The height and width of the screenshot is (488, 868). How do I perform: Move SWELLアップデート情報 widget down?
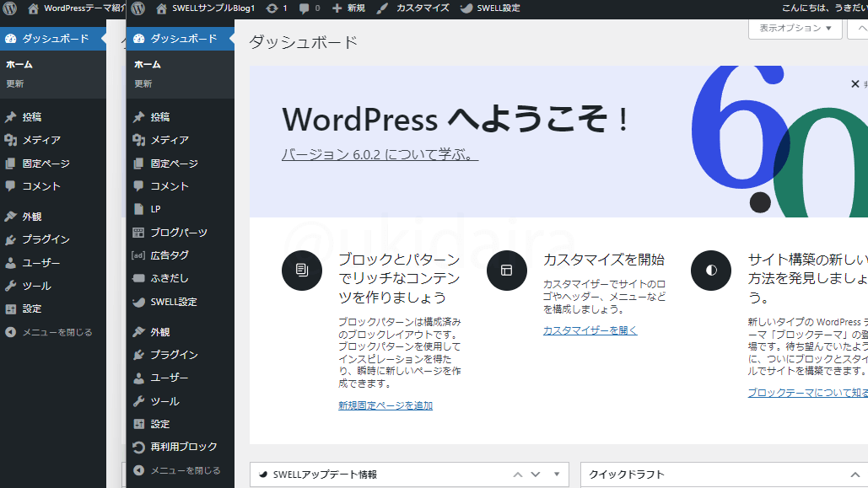click(x=536, y=475)
